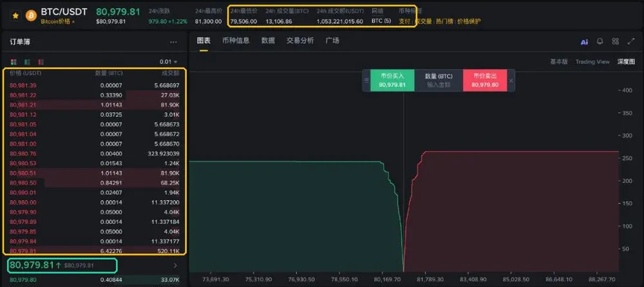
Task: Click the 323.923039 turnover value
Action: (163, 153)
